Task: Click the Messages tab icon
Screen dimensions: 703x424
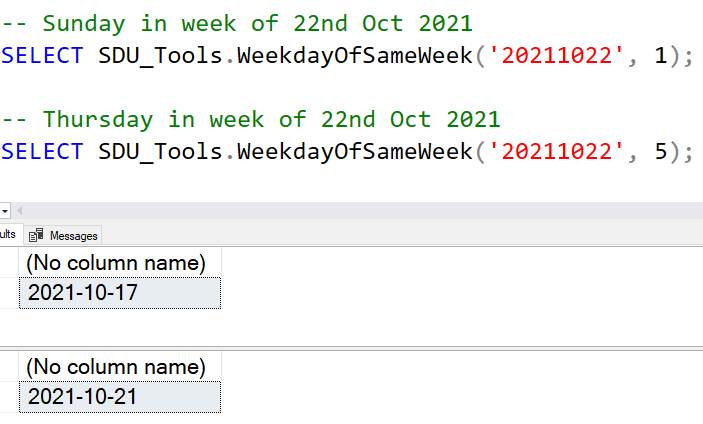Action: tap(36, 235)
